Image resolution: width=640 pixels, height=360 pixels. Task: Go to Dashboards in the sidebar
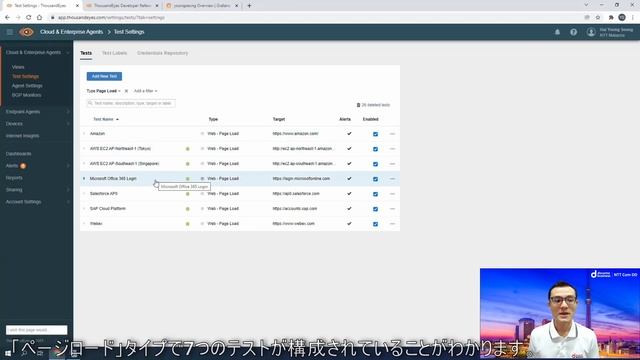point(18,154)
